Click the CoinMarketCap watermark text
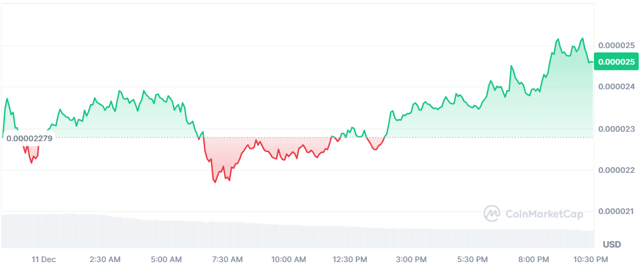The image size is (644, 264). 545,214
